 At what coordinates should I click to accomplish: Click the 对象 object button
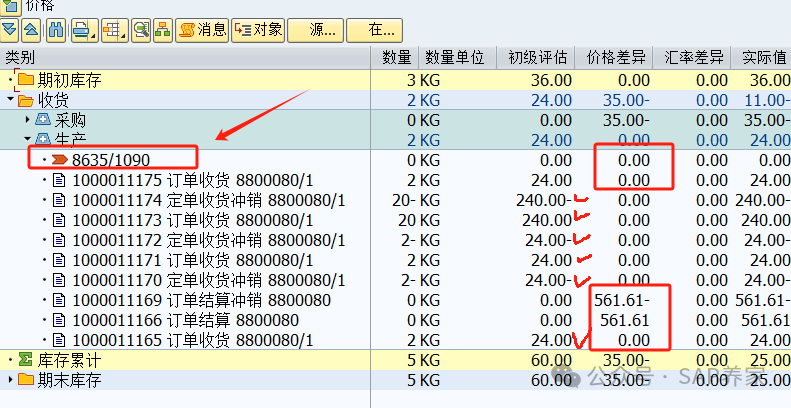pyautogui.click(x=259, y=30)
